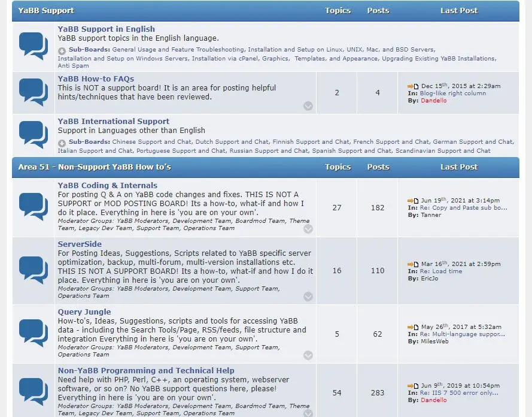Screen dimensions: 532x417
Task: Click the 'Jun 19th, 2021 at 3:14pm' date
Action: pos(460,200)
